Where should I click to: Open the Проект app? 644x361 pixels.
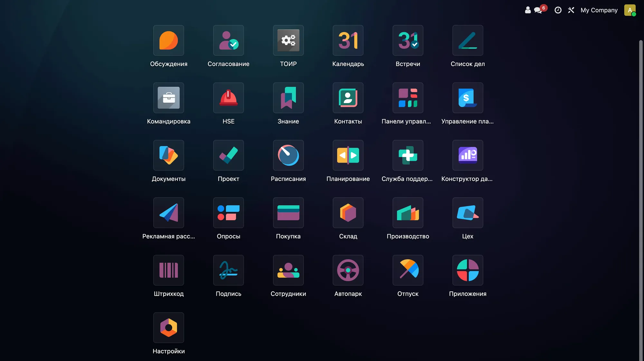pos(228,155)
